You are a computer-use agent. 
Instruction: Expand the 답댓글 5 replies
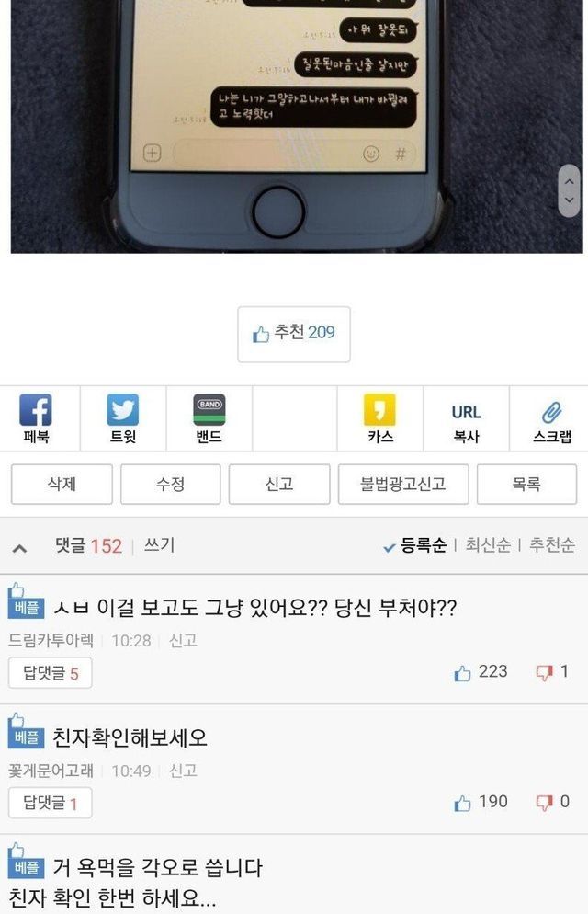coord(50,673)
